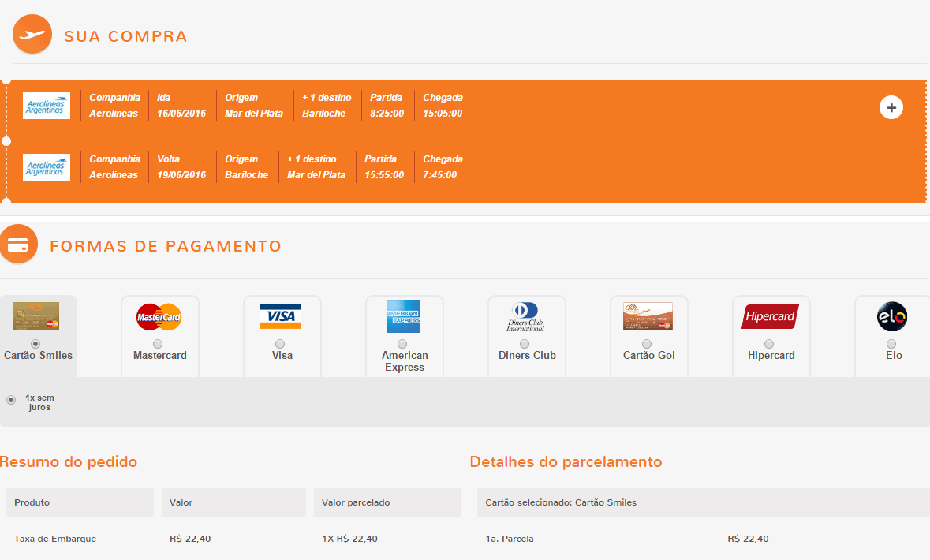The image size is (930, 560).
Task: Select the Cartão Smiles radio button
Action: pyautogui.click(x=35, y=344)
